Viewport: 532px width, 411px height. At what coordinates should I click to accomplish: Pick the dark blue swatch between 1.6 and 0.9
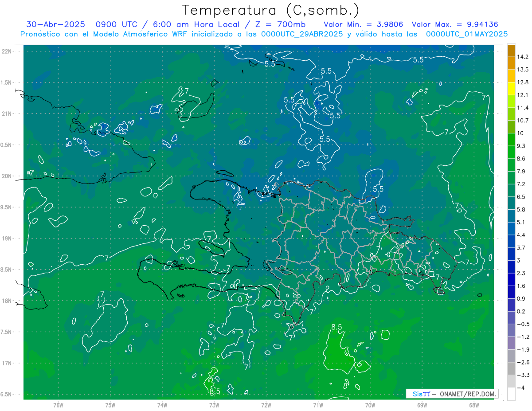511,293
